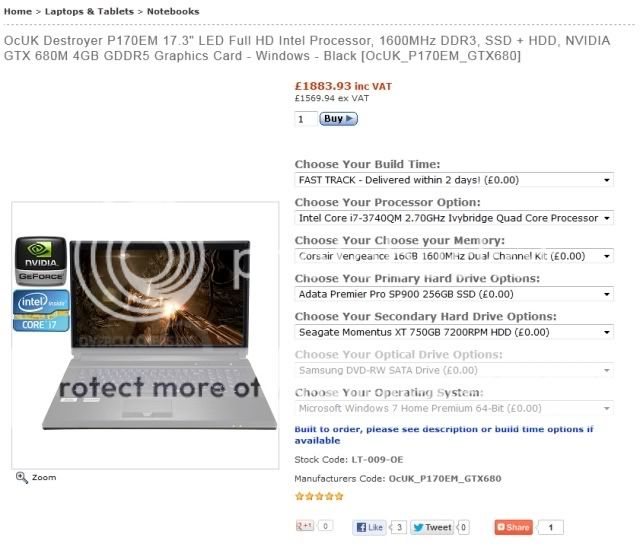Click the orange Share button
640x560 pixels.
(513, 527)
